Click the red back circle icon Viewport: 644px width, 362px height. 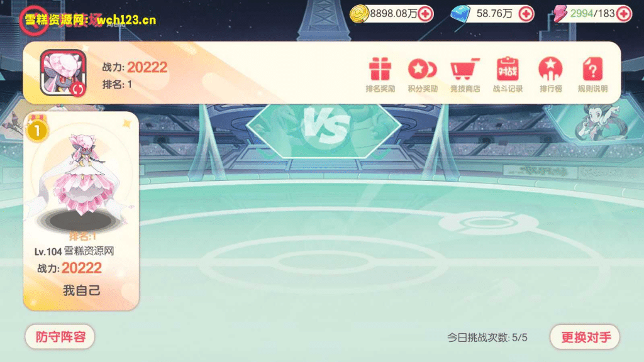[33, 21]
